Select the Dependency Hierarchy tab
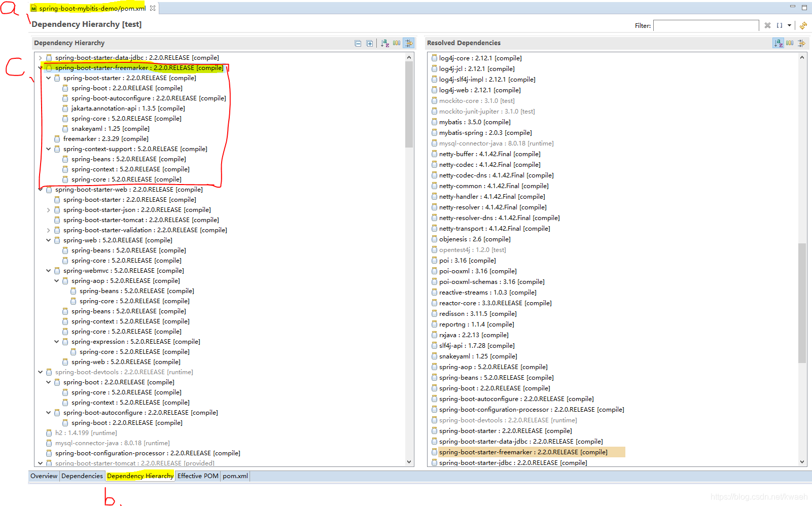Image resolution: width=812 pixels, height=506 pixels. tap(140, 476)
